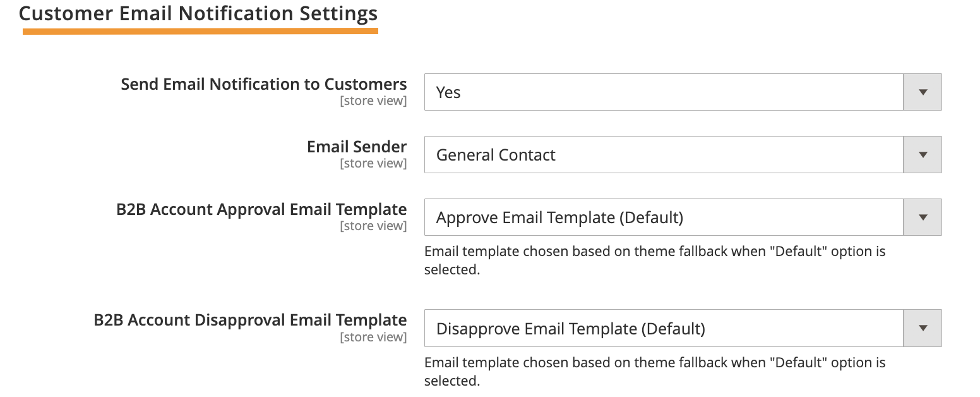Viewport: 980px width, 397px height.
Task: Click the dropdown arrow next to Yes
Action: click(922, 92)
